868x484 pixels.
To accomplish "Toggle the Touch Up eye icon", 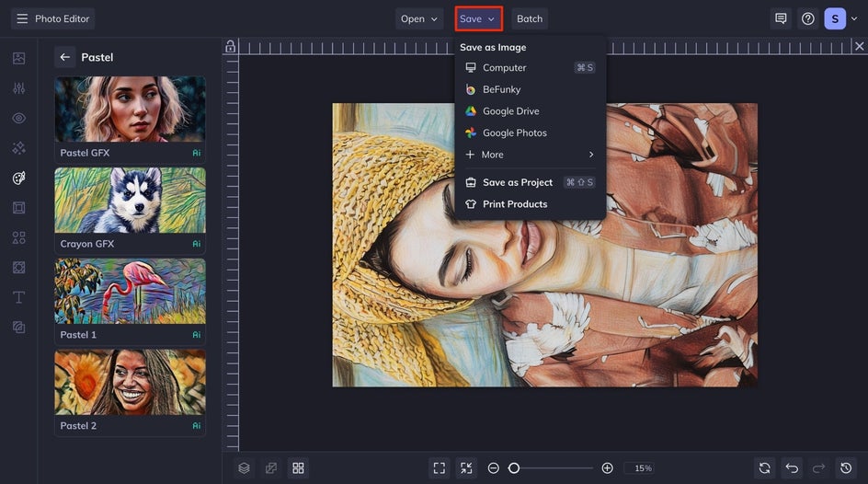I will (18, 118).
